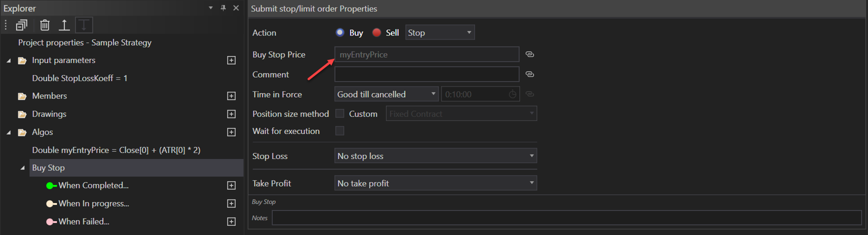The height and width of the screenshot is (235, 868).
Task: Click the trash delete icon in Explorer toolbar
Action: pyautogui.click(x=45, y=25)
